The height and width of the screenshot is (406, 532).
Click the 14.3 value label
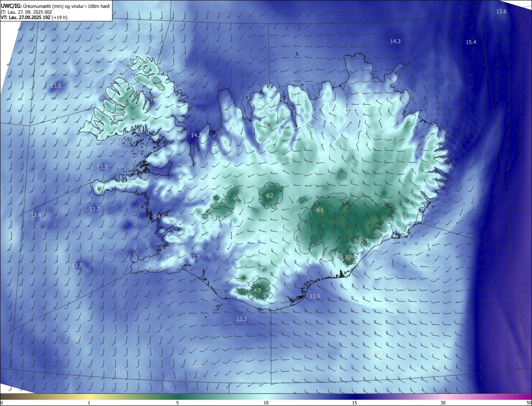(x=395, y=41)
